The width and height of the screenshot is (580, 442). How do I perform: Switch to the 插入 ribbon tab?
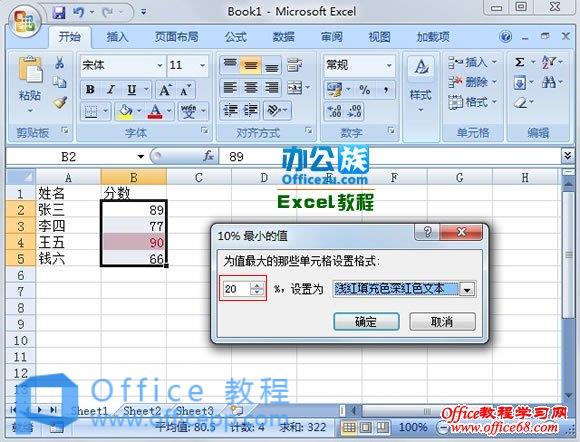pyautogui.click(x=117, y=37)
